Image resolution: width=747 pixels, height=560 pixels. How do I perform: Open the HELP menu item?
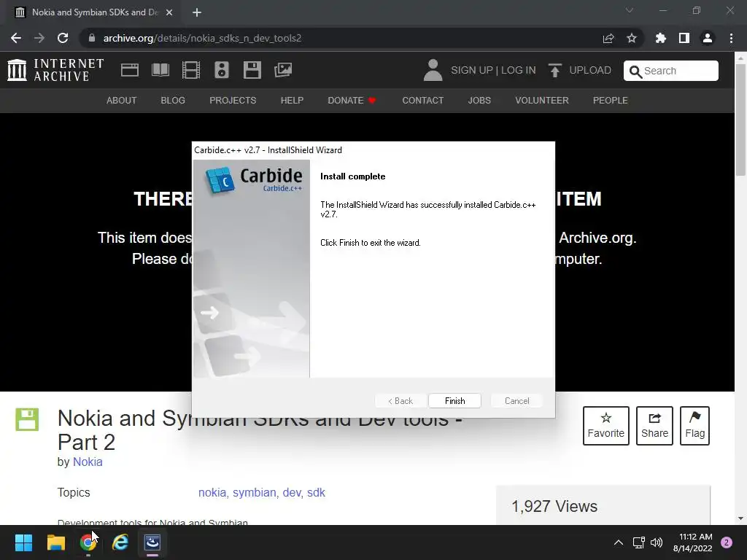click(292, 101)
